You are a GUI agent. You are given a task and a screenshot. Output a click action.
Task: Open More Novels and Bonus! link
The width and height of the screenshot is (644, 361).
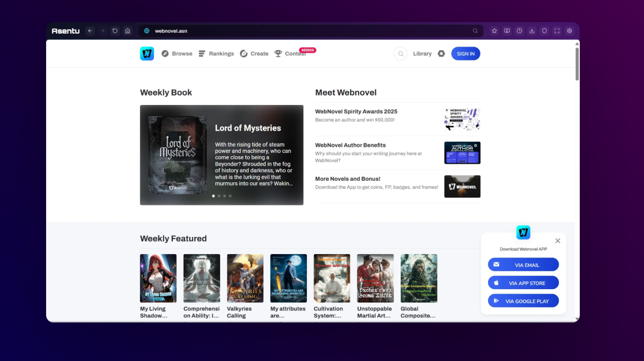click(348, 179)
